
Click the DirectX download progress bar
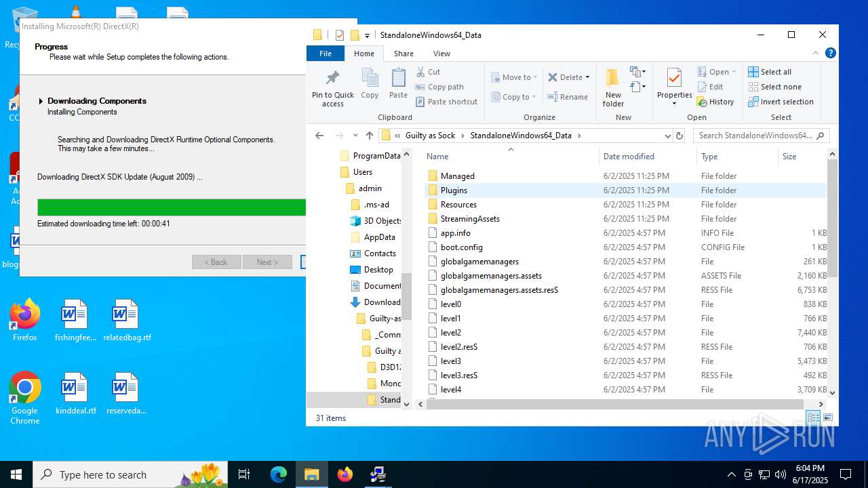pos(172,207)
